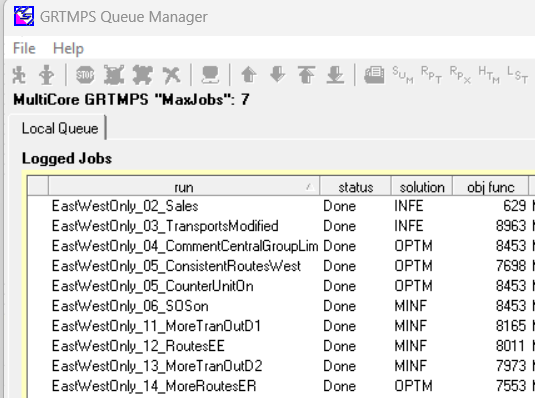535x398 pixels.
Task: Click INFE solution for 03_TransportsModified row
Action: pyautogui.click(x=409, y=226)
